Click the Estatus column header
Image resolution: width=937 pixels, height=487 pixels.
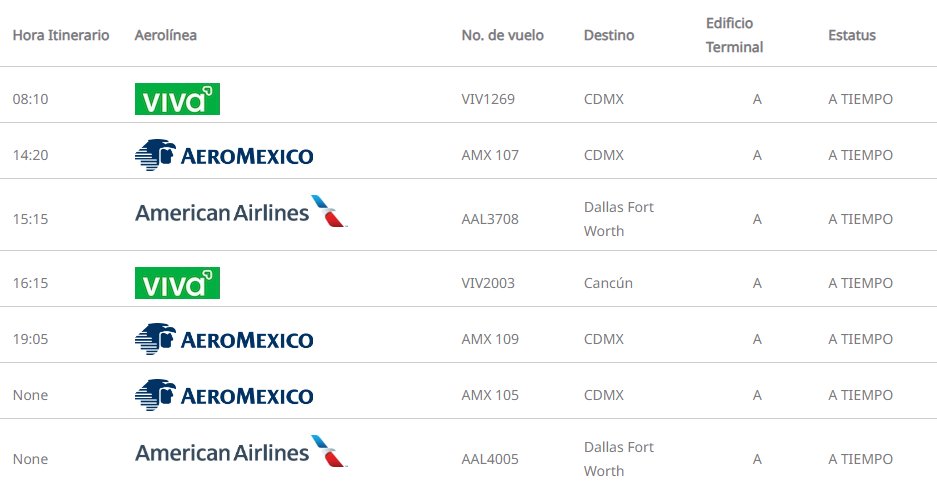click(x=851, y=35)
